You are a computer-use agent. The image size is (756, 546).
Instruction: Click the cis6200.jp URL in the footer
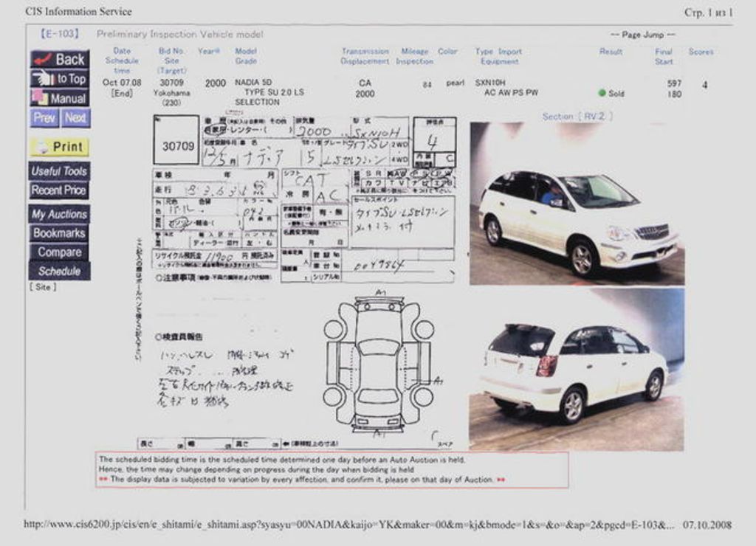pyautogui.click(x=349, y=525)
